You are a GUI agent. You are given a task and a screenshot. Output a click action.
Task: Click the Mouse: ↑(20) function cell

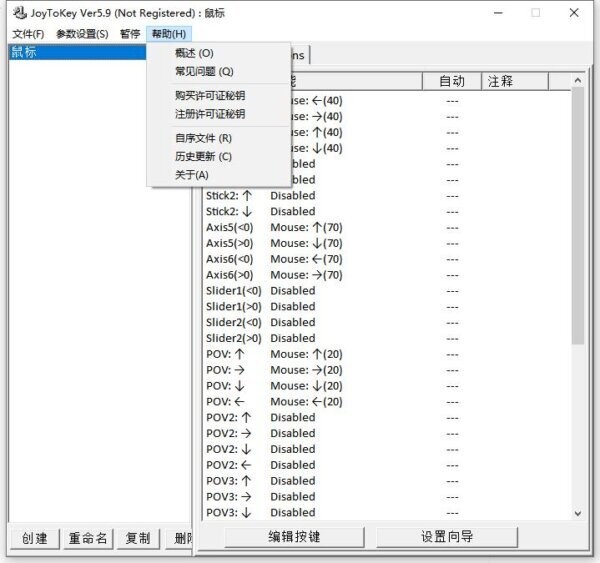(x=306, y=354)
